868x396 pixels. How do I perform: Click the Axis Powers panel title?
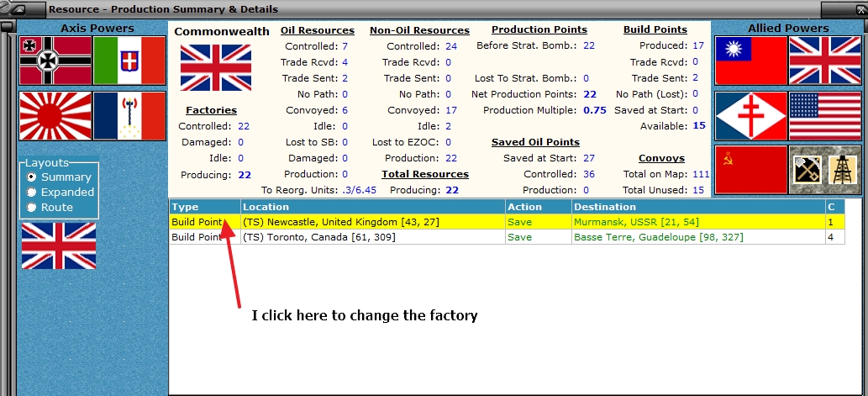click(x=97, y=29)
